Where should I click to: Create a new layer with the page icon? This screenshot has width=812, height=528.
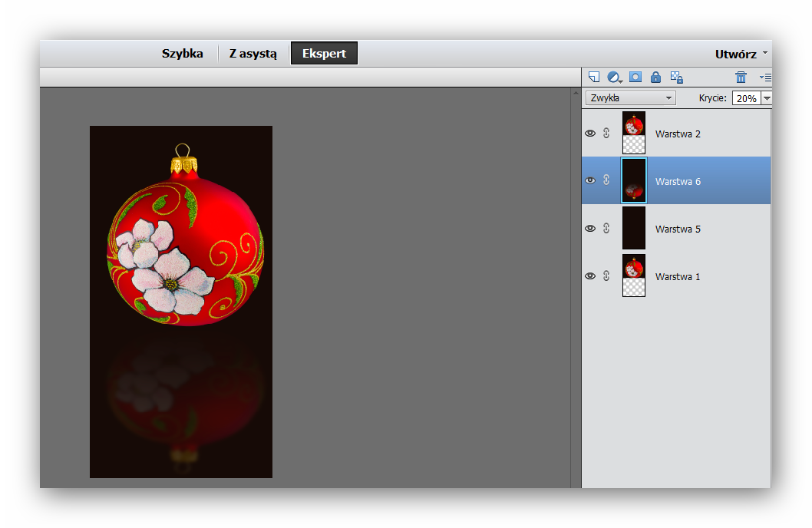[x=593, y=78]
